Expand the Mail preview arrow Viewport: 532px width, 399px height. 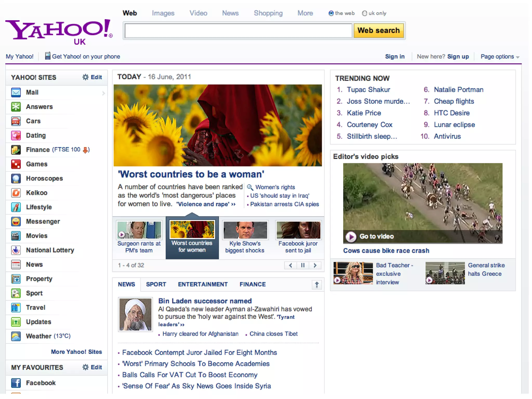103,93
